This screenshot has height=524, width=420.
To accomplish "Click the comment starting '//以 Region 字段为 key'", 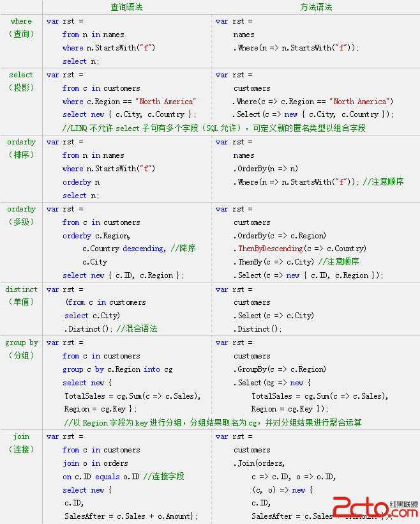I will pyautogui.click(x=213, y=423).
